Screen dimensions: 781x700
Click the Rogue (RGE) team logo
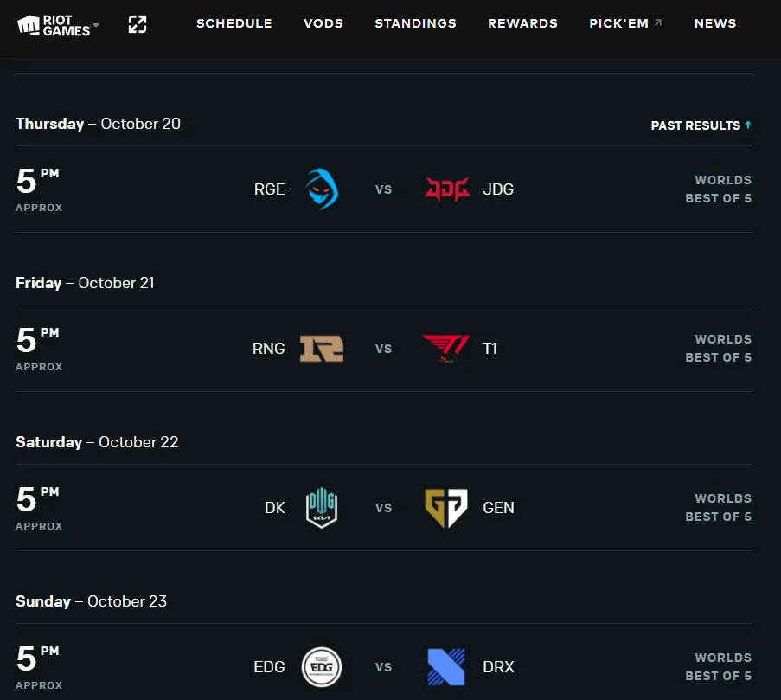[x=322, y=189]
